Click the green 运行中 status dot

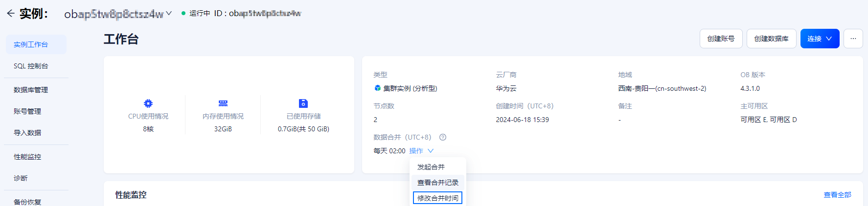click(x=183, y=13)
